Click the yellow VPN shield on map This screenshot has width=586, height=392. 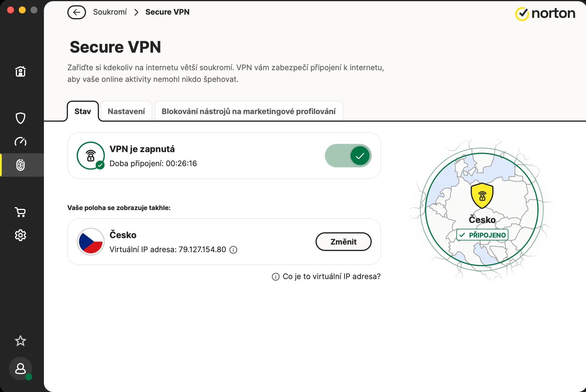(482, 195)
